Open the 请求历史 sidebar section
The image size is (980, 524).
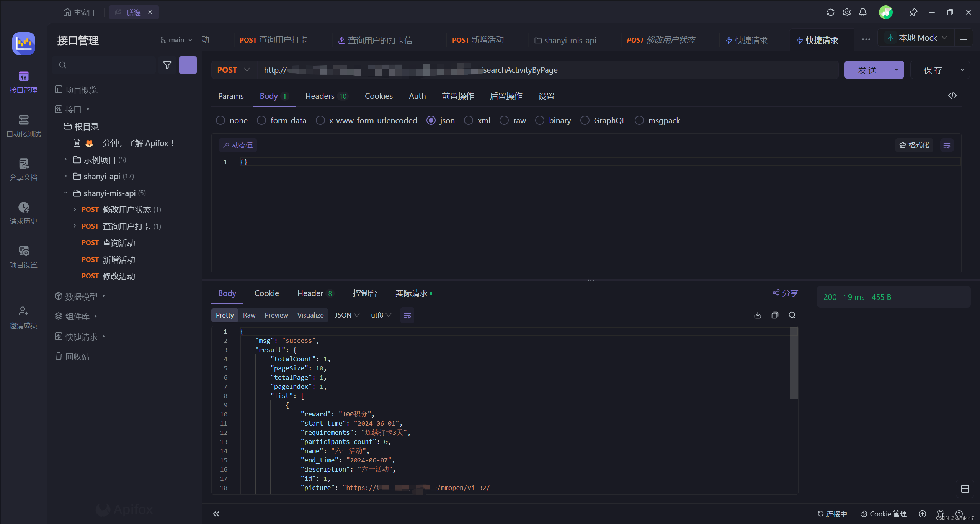click(x=23, y=213)
